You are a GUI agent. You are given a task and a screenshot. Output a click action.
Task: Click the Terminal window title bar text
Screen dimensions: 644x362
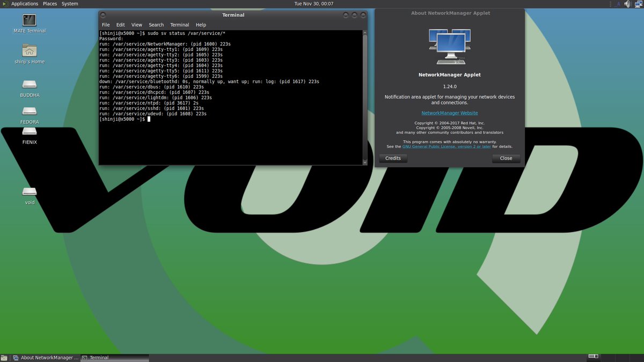pos(233,15)
